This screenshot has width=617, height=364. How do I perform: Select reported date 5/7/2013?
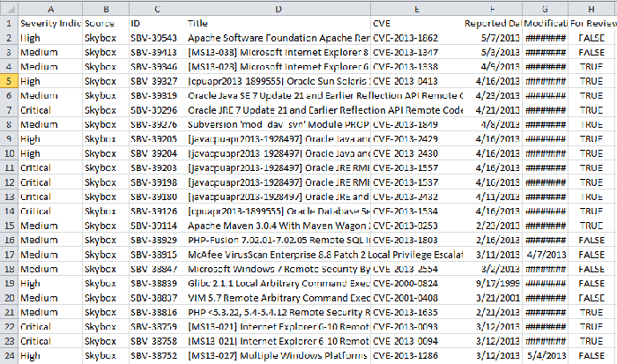coord(493,38)
